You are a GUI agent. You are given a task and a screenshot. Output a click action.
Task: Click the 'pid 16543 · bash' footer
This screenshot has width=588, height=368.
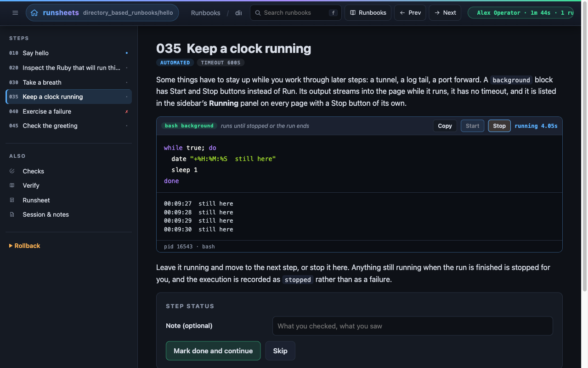click(189, 247)
